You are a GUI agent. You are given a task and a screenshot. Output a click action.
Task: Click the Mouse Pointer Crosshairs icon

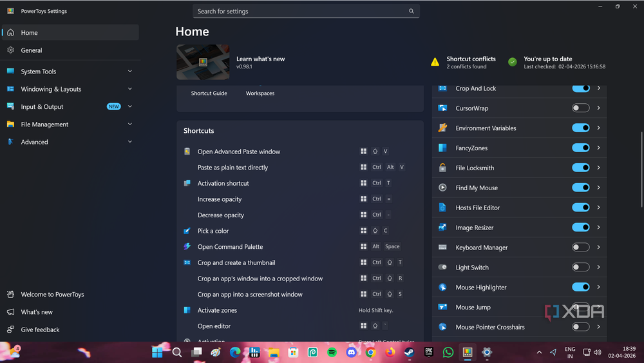(442, 327)
